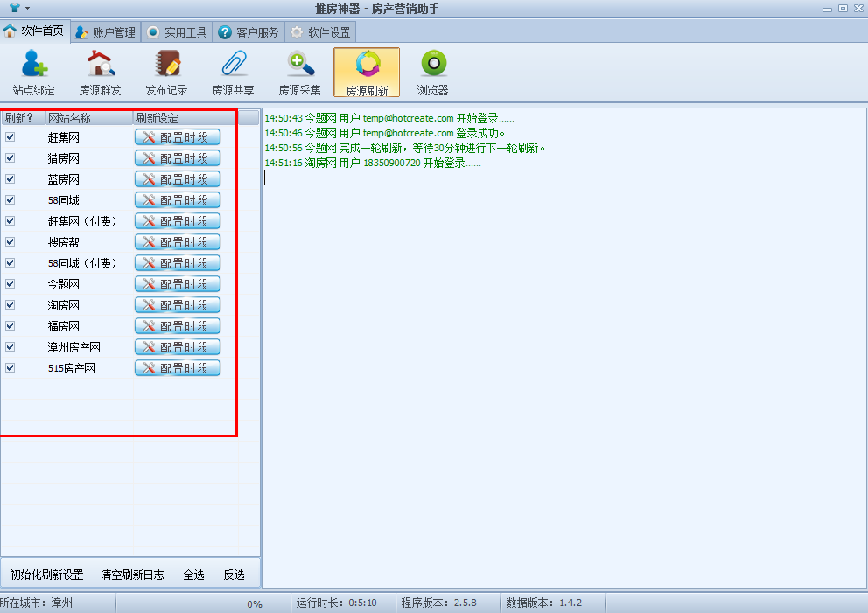Image resolution: width=868 pixels, height=613 pixels.
Task: Click 配置时段 for 淘房网
Action: [x=178, y=305]
